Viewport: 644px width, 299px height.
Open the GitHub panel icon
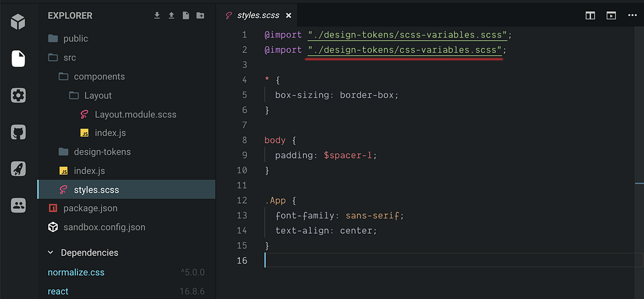tap(18, 132)
